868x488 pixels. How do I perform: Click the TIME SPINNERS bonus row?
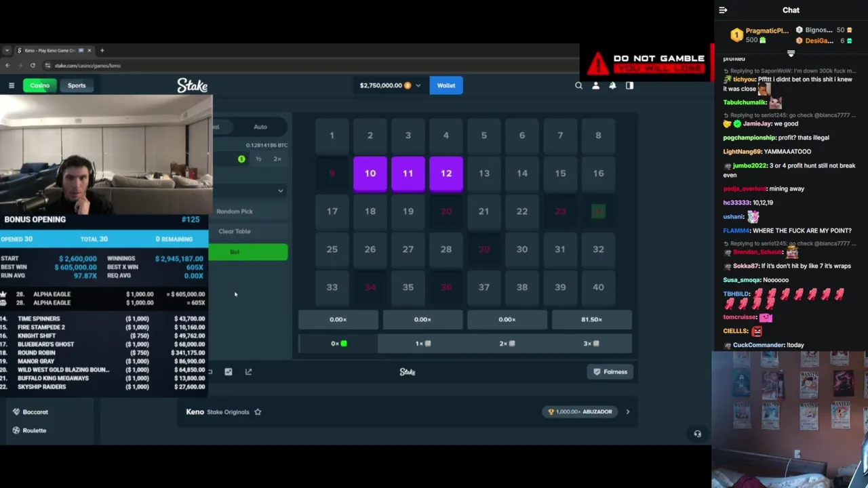[x=103, y=319]
